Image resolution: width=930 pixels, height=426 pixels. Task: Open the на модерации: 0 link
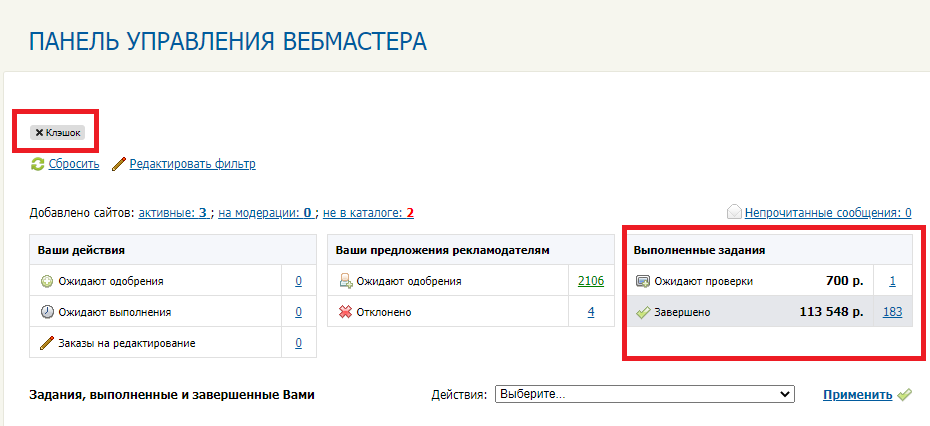point(265,213)
